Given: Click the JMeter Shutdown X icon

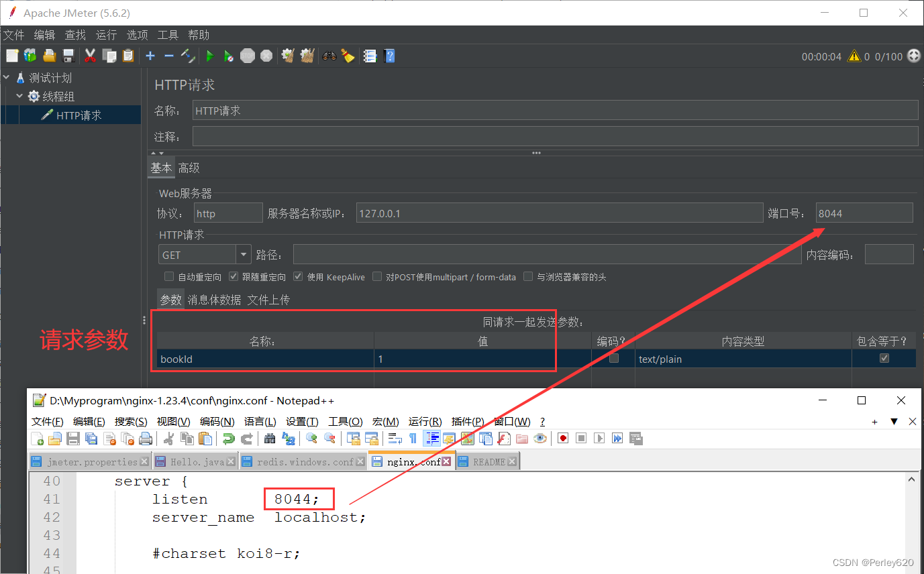Looking at the screenshot, I should coord(266,56).
